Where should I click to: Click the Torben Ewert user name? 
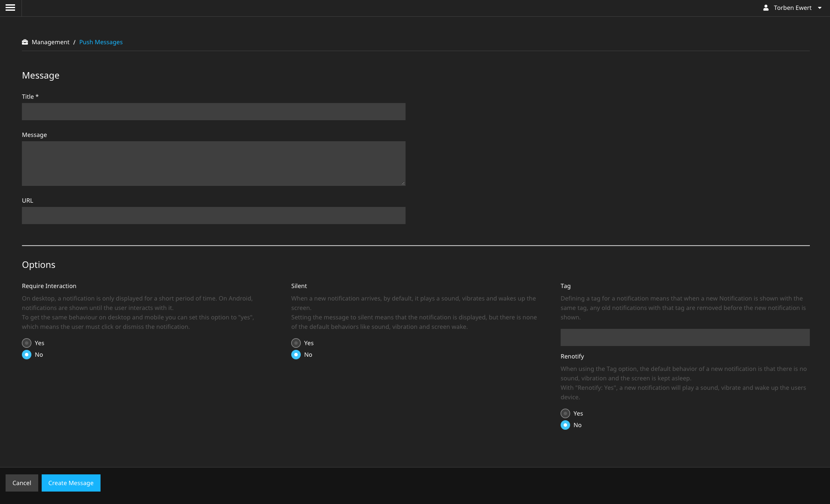(793, 8)
